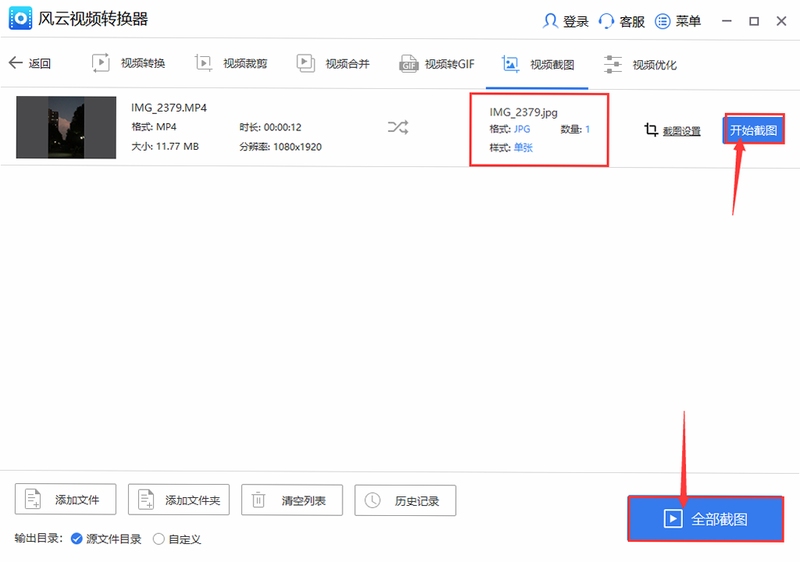
Task: Click the 视频优化 sliders tab icon
Action: [613, 64]
